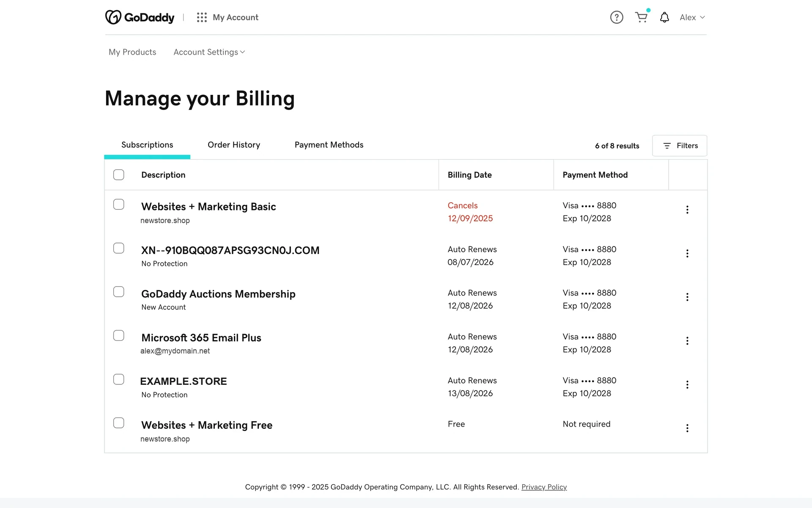Check the XN--910BQQ087APSG93CN0J.COM row

[119, 248]
